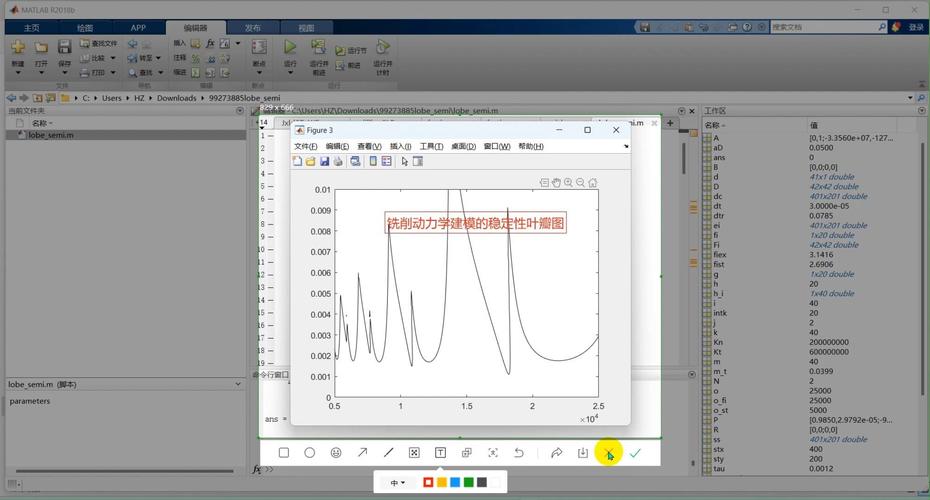The width and height of the screenshot is (930, 500).
Task: Activate zoom out tool above axes
Action: click(580, 183)
